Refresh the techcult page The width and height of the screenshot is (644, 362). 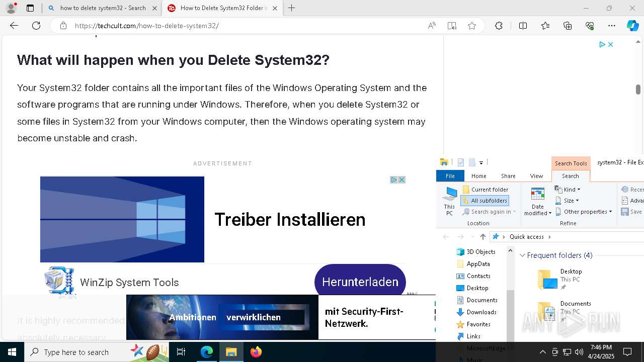pyautogui.click(x=36, y=26)
